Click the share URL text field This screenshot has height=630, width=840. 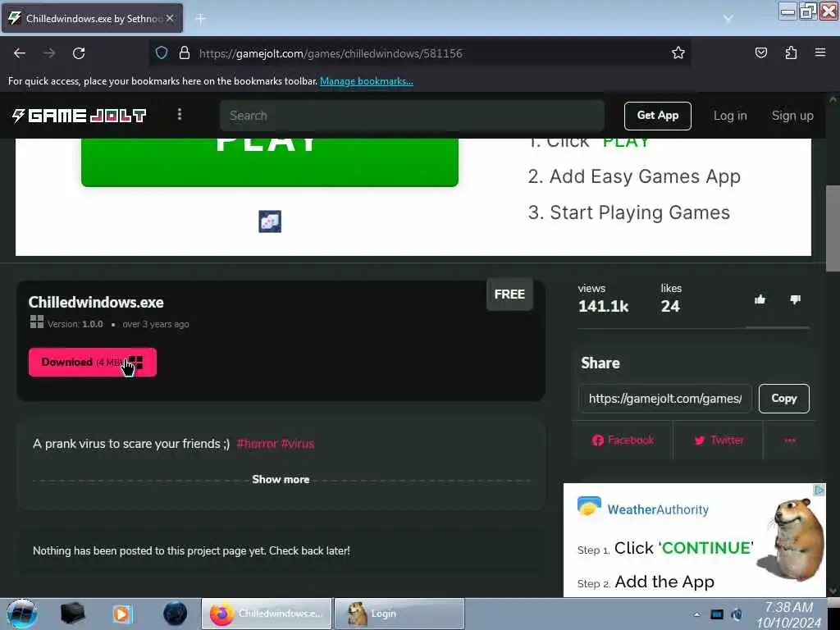point(664,399)
